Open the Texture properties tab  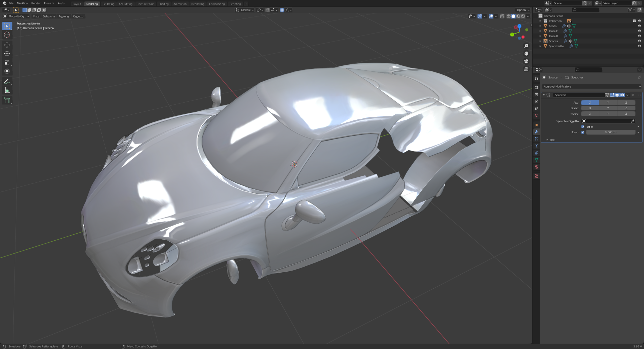coord(537,176)
